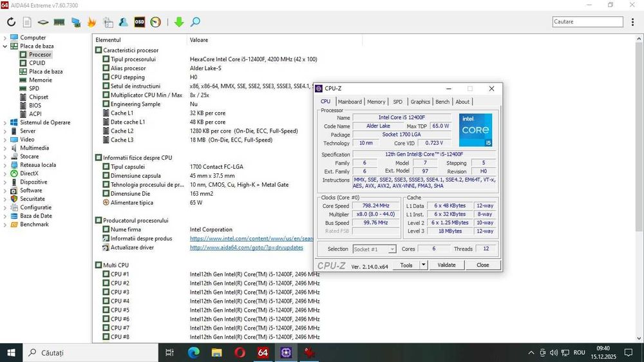Open the memory module toolbar icon

click(x=59, y=22)
